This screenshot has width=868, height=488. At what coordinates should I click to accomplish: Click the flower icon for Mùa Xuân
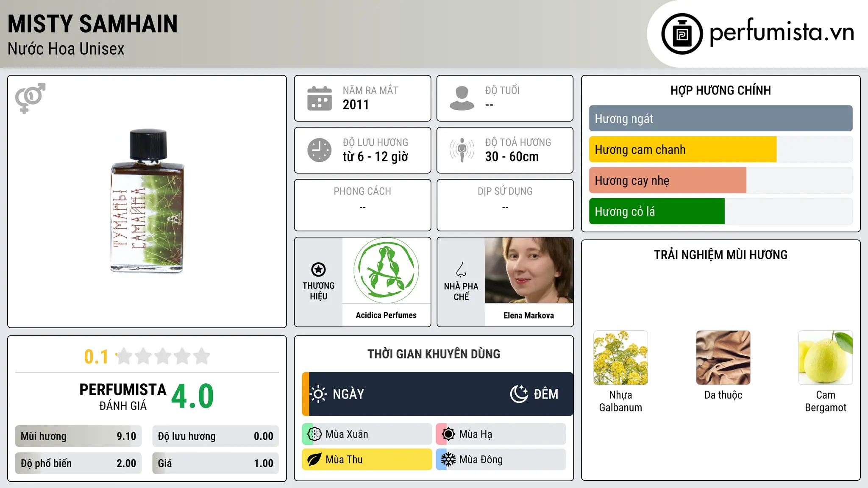coord(314,434)
